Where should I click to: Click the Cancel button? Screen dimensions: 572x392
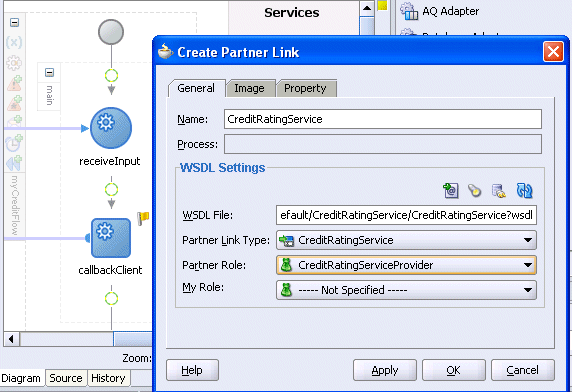[523, 370]
